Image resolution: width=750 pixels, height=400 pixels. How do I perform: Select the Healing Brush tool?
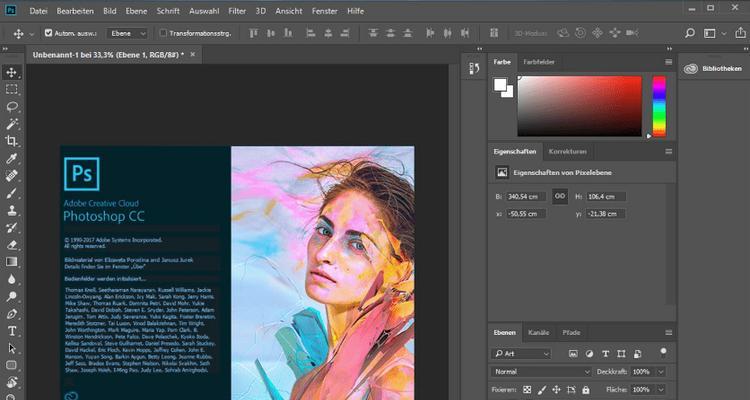click(x=11, y=176)
